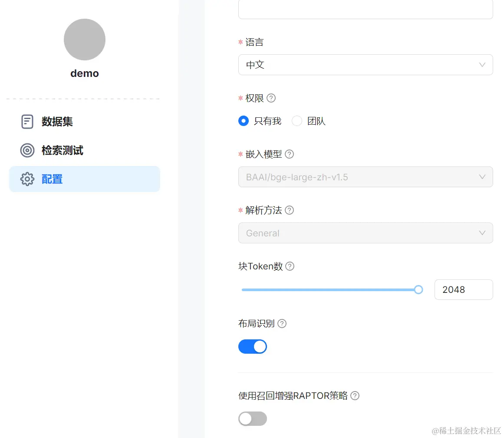Open the 权限 help tooltip icon
The height and width of the screenshot is (438, 504).
click(271, 98)
